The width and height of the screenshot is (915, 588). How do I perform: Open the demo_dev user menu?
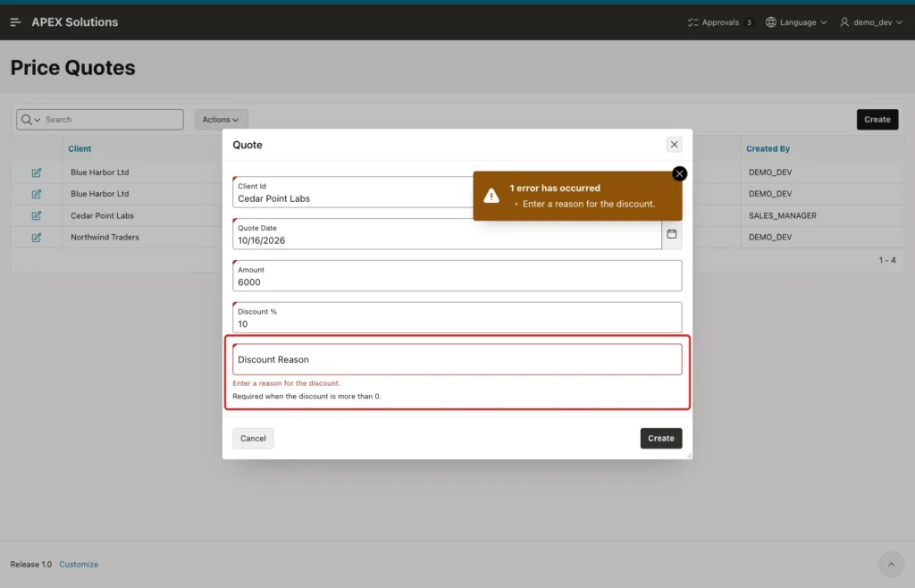(x=871, y=22)
